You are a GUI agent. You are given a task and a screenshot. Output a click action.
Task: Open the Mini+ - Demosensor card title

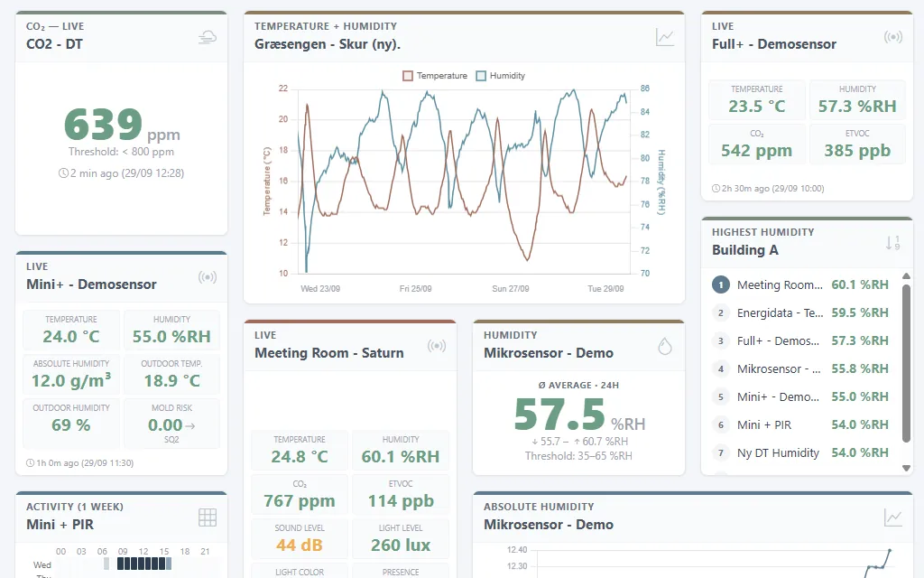coord(91,284)
